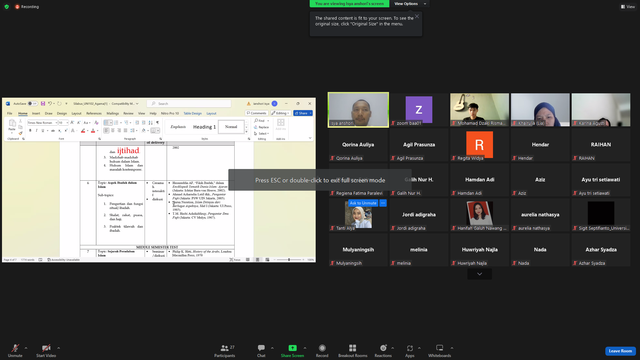640x360 pixels.
Task: Select Mohamad Dzaki's video thumbnail
Action: 480,110
